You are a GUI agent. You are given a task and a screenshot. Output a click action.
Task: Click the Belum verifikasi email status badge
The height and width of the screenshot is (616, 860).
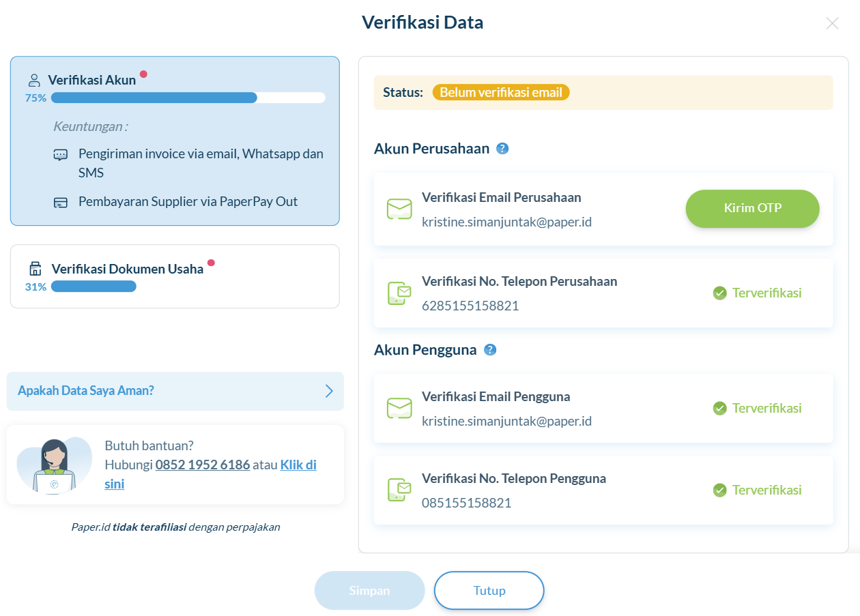(x=501, y=92)
